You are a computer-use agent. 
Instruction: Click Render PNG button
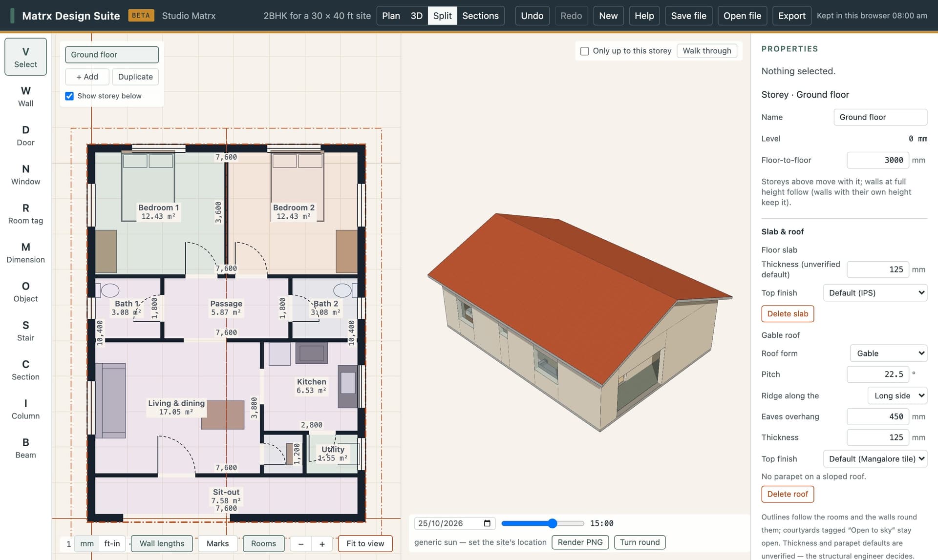tap(580, 542)
